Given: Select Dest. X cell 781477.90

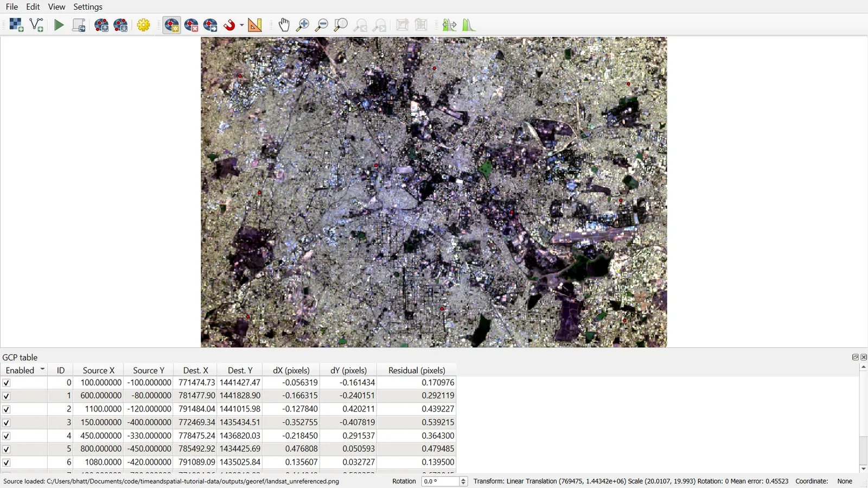Looking at the screenshot, I should pyautogui.click(x=196, y=396).
